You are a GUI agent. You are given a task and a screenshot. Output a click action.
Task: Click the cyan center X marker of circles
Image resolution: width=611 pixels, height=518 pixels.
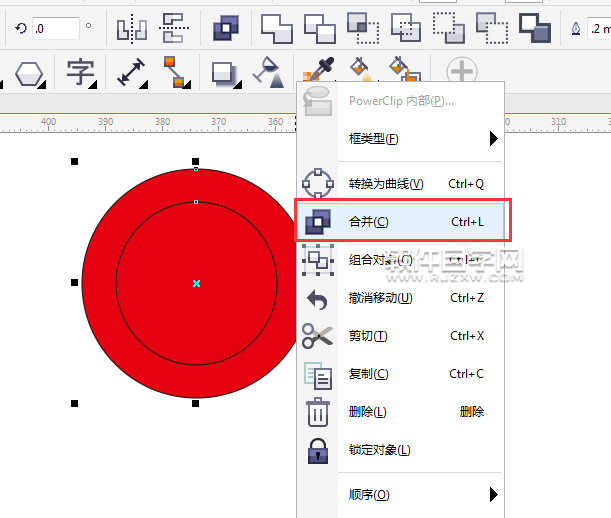(196, 283)
